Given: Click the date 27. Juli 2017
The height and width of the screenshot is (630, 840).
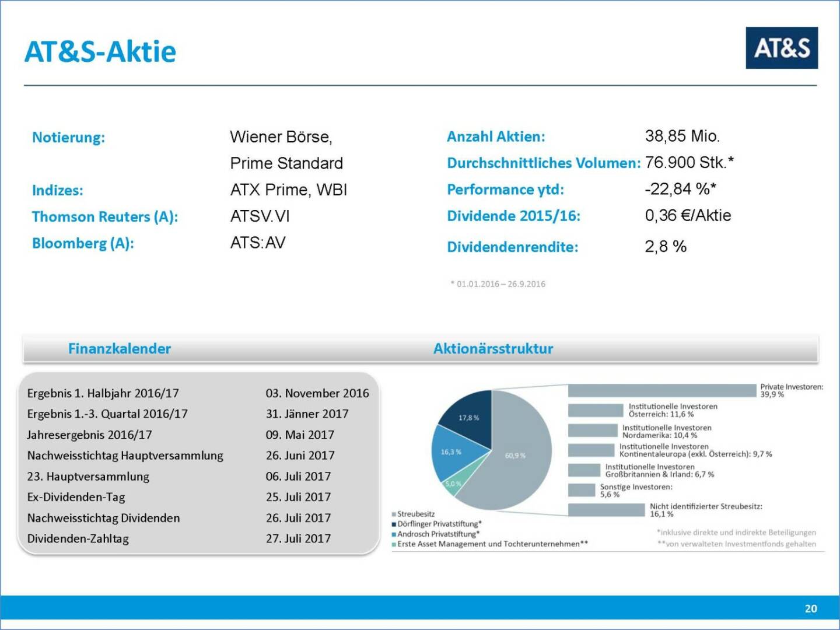Looking at the screenshot, I should [298, 539].
